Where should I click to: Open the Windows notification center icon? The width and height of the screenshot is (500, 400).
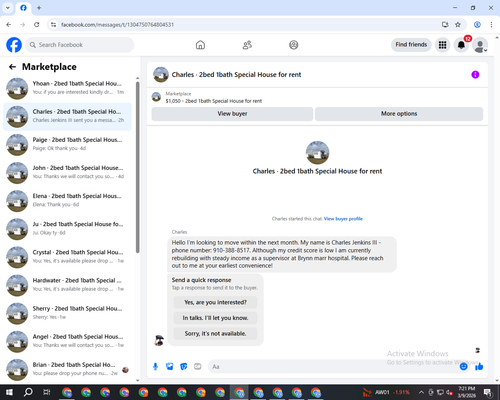coord(488,392)
